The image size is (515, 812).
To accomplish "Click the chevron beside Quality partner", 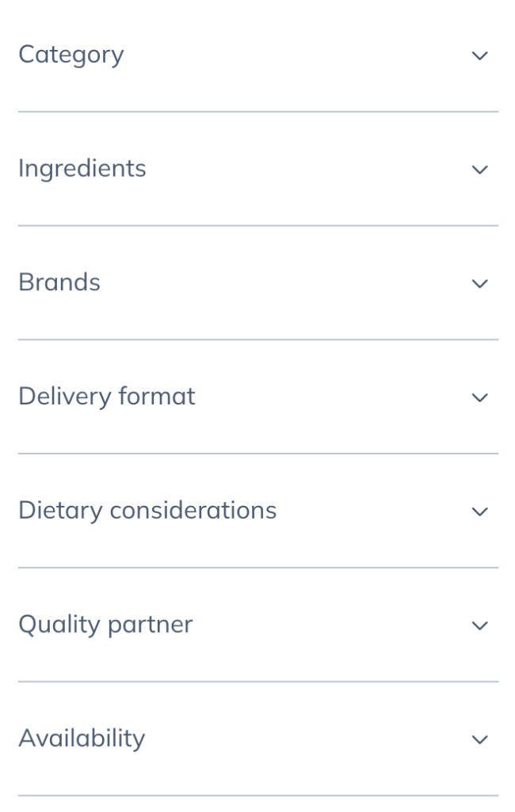I will [x=479, y=626].
